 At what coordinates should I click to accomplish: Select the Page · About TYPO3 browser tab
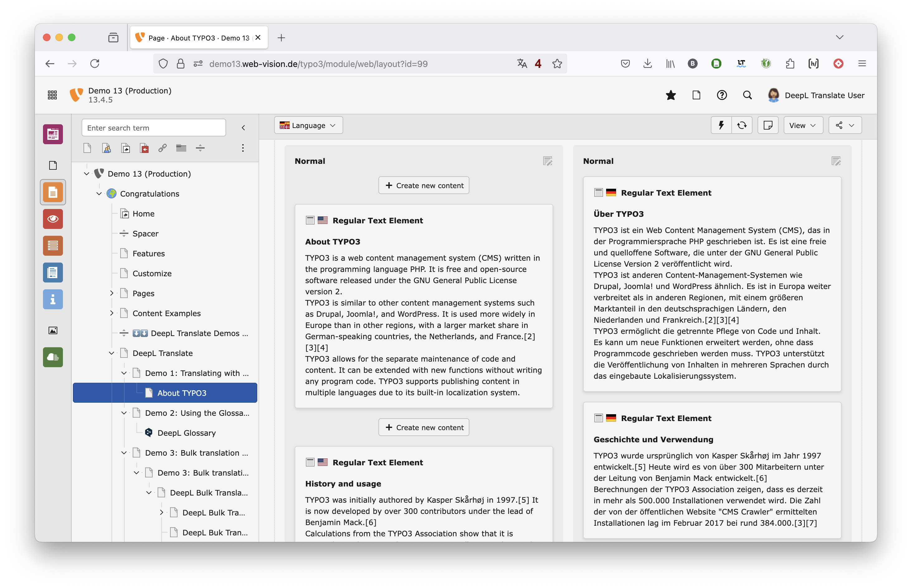click(198, 38)
